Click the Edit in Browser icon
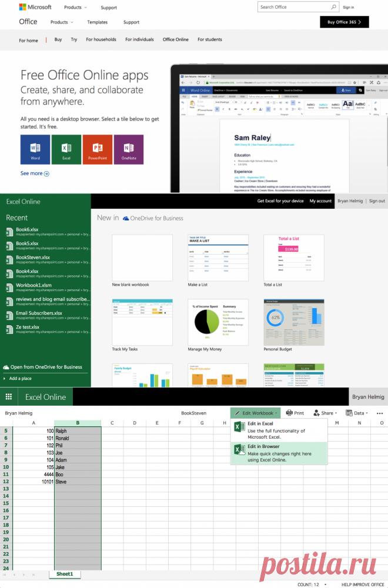Viewport: 388px width, 588px height. tap(239, 449)
